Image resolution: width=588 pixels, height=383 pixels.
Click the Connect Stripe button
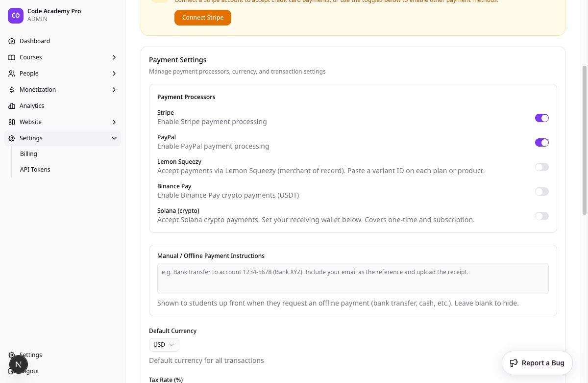[x=203, y=18]
